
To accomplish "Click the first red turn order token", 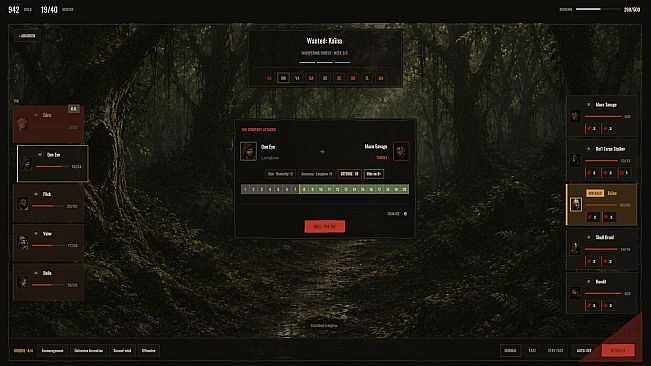I will [269, 78].
